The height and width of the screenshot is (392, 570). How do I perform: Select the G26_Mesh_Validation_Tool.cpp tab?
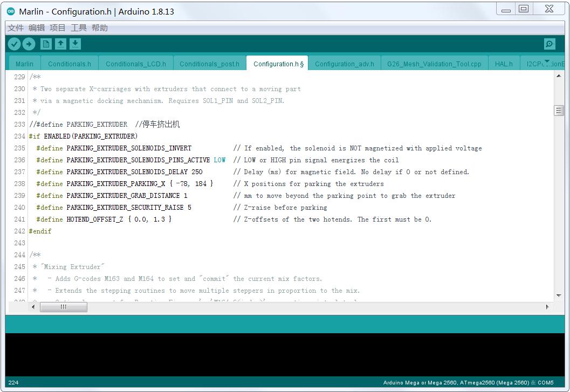[x=434, y=64]
